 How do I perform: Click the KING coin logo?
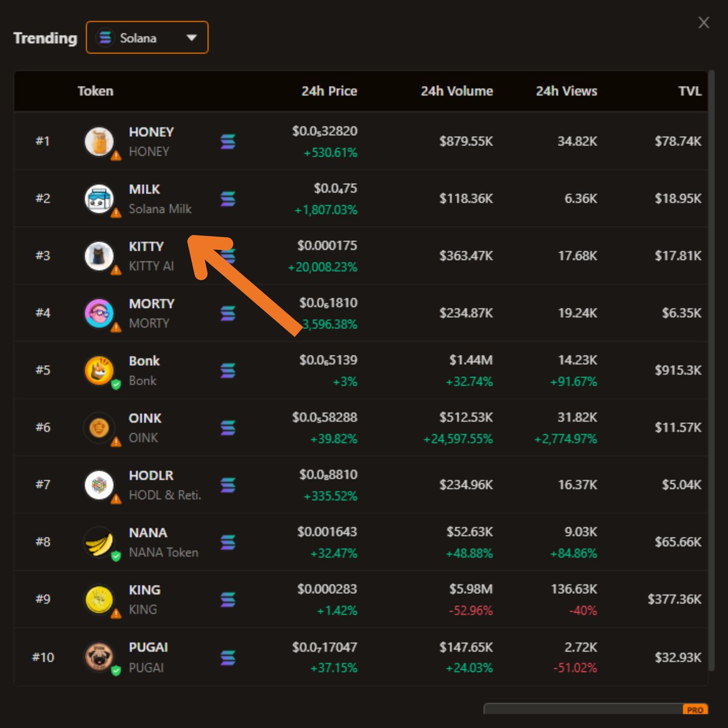pos(99,599)
